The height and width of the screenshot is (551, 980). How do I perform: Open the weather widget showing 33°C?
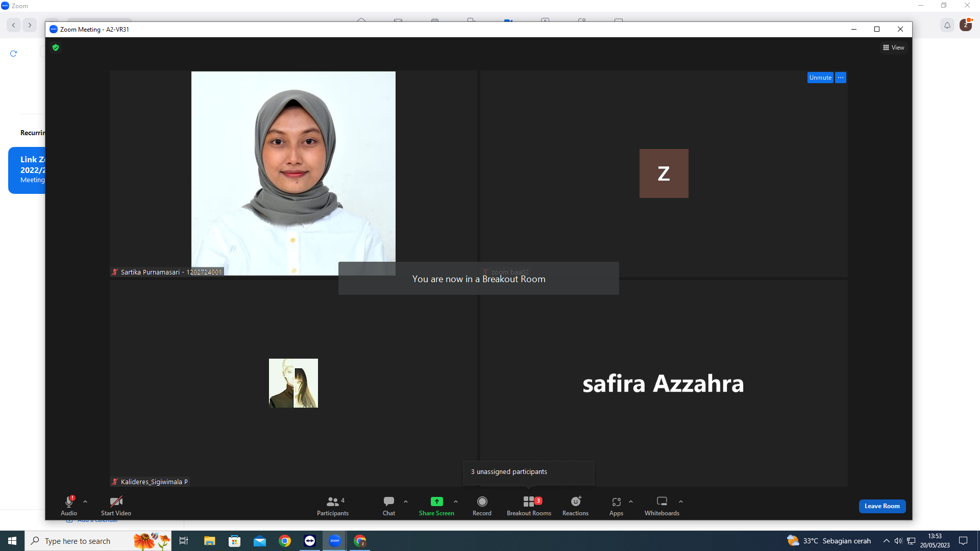(x=829, y=541)
